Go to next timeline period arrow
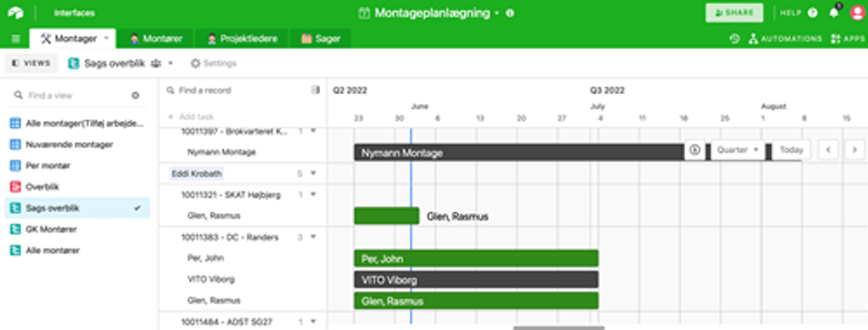Image resolution: width=868 pixels, height=330 pixels. click(854, 149)
